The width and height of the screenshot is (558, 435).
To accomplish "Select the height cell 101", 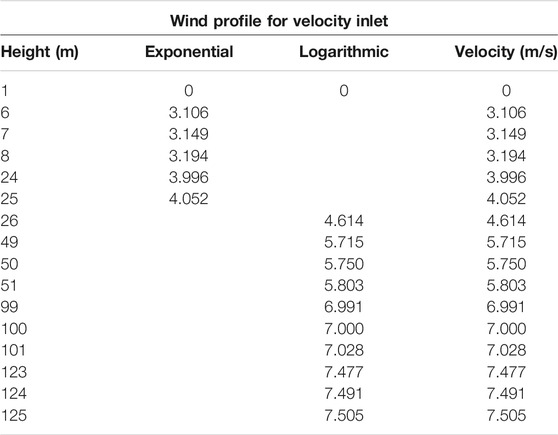I will click(x=14, y=350).
